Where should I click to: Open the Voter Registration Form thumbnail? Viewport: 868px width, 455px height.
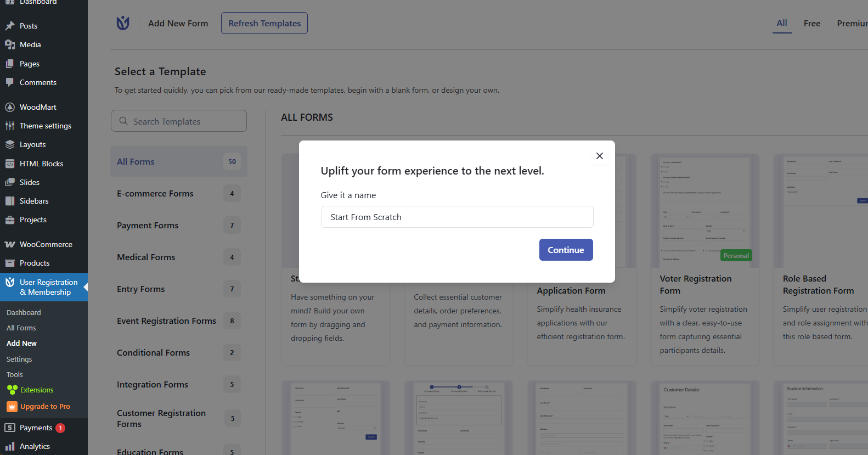[704, 211]
